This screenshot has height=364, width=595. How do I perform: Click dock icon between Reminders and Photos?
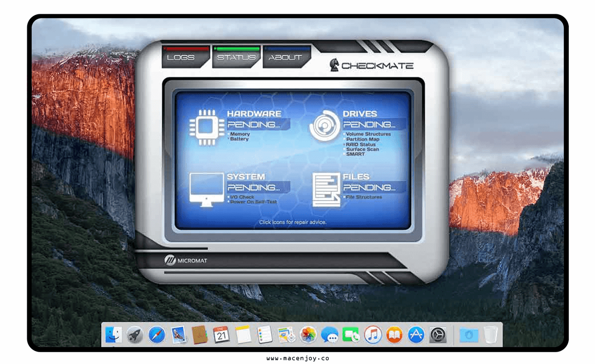point(287,335)
